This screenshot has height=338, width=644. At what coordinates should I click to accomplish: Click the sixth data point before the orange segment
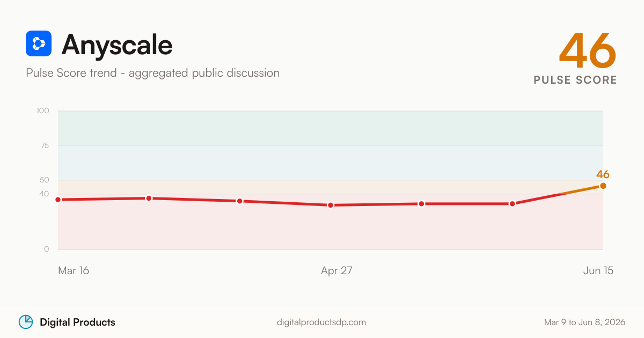[x=513, y=204]
